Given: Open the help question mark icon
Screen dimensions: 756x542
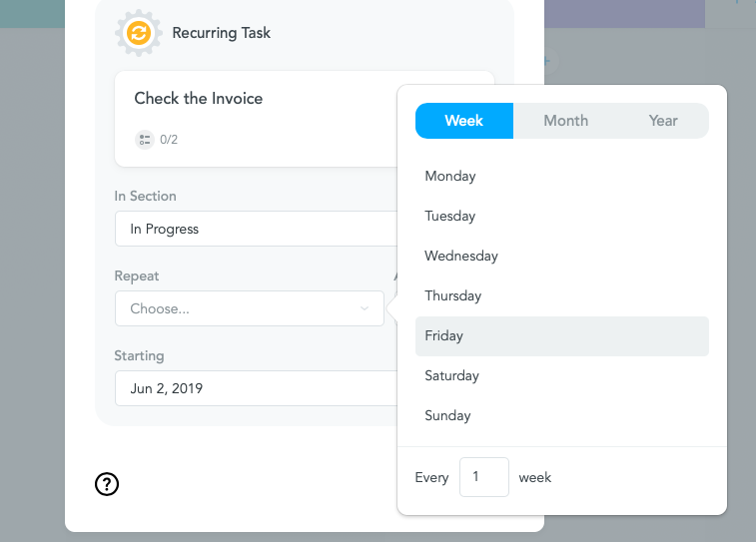Looking at the screenshot, I should (x=107, y=484).
